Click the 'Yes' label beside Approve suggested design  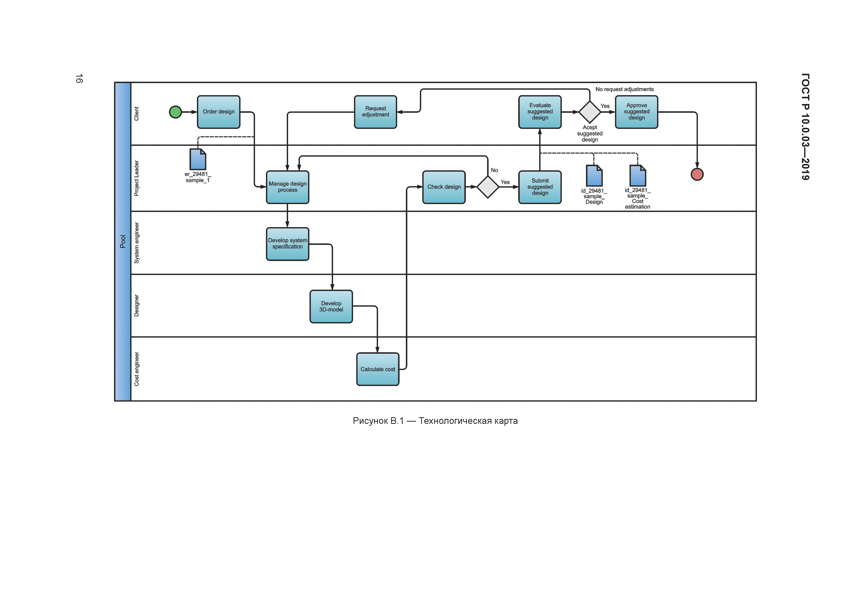[x=605, y=106]
